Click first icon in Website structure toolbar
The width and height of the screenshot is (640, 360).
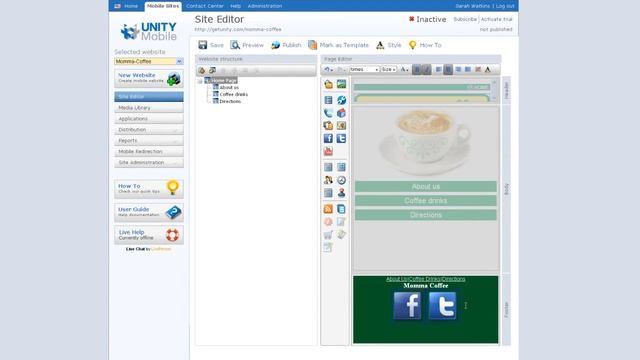pyautogui.click(x=202, y=71)
